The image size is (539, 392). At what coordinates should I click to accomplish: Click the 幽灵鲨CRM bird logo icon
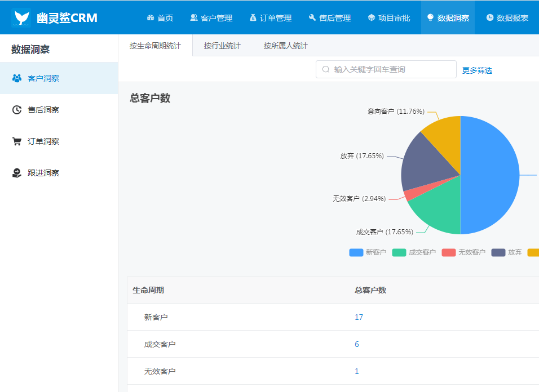(x=21, y=18)
